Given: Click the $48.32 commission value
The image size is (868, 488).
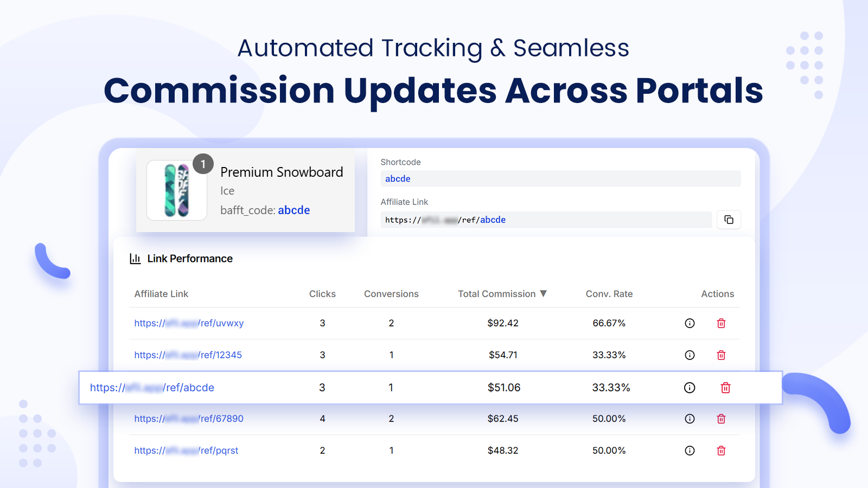Looking at the screenshot, I should point(503,451).
